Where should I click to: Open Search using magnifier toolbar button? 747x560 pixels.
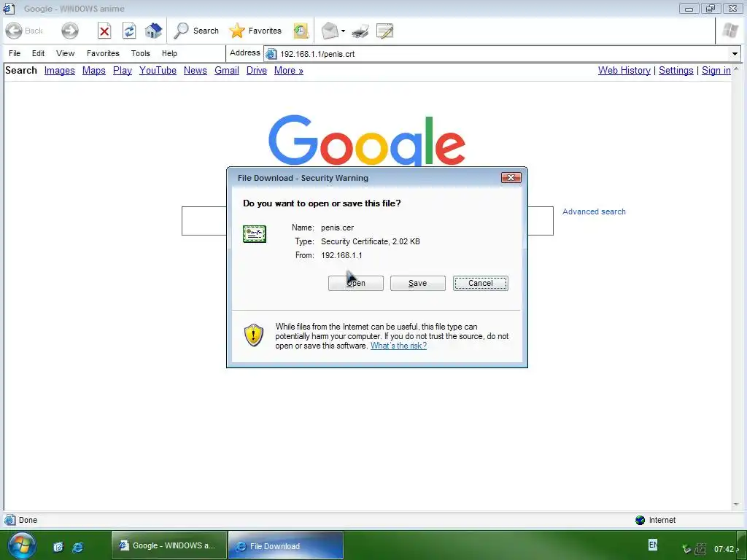coord(196,31)
